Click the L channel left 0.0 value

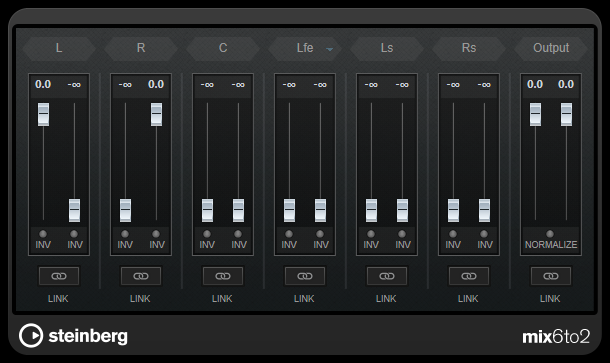43,84
